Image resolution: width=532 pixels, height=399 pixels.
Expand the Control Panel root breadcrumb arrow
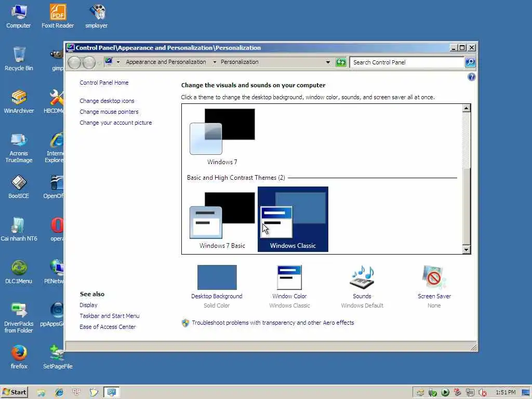pyautogui.click(x=118, y=62)
